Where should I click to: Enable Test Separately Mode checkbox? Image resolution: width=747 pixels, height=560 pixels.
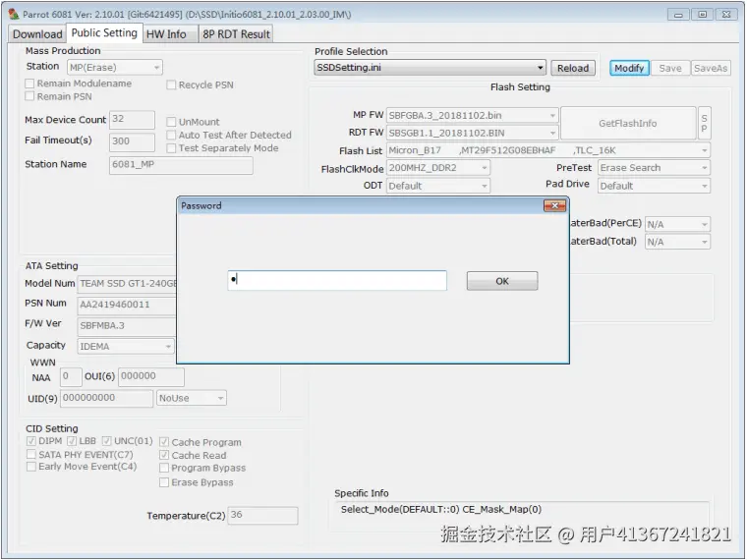(x=171, y=148)
